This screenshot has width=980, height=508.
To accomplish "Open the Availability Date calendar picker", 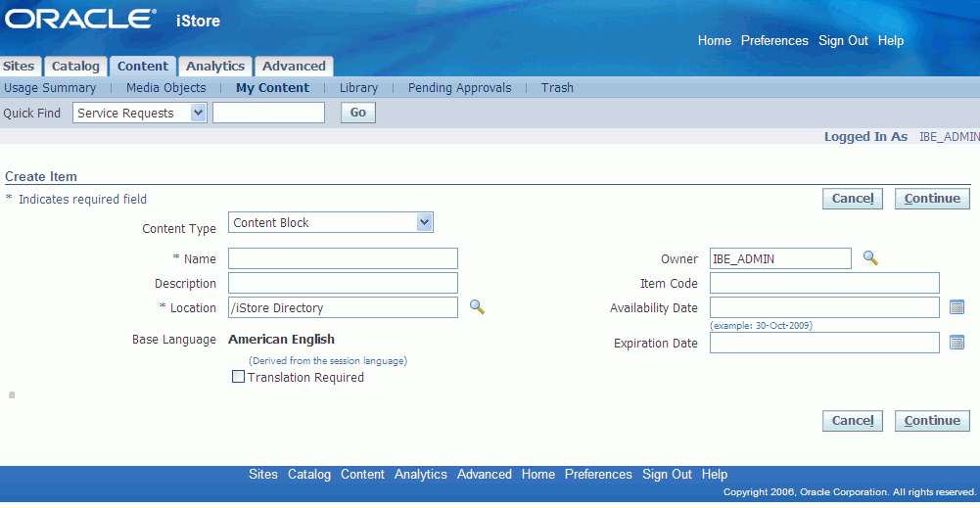I will coord(957,307).
